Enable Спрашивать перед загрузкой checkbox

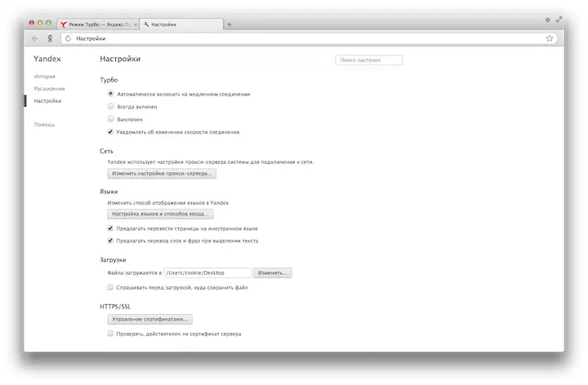[x=110, y=287]
